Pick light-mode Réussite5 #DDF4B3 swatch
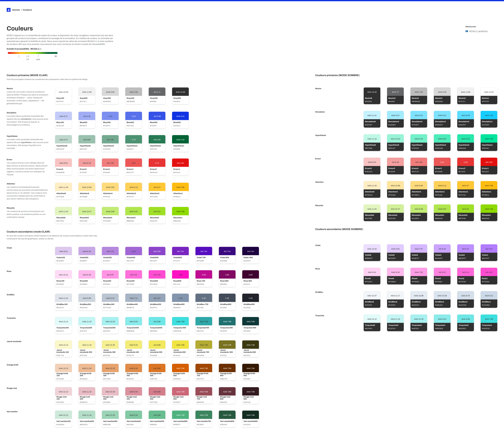The image size is (504, 434). click(87, 215)
